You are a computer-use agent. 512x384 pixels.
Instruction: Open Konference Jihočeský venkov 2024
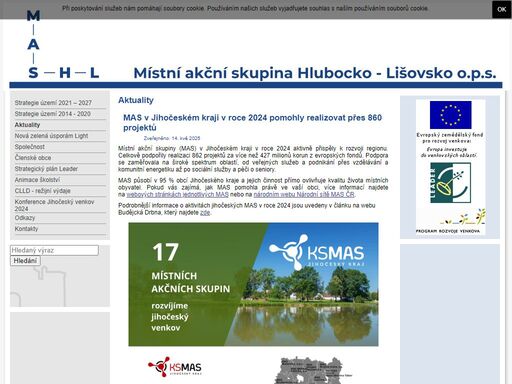[54, 205]
